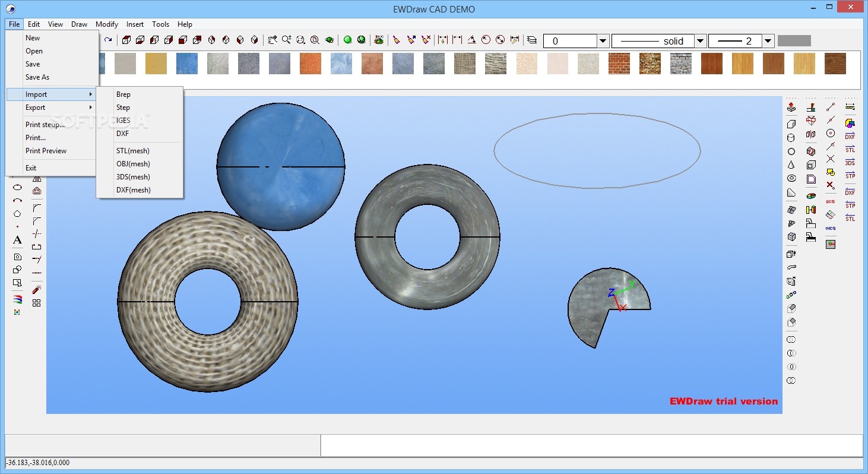Click the command input field at bottom

pyautogui.click(x=591, y=445)
